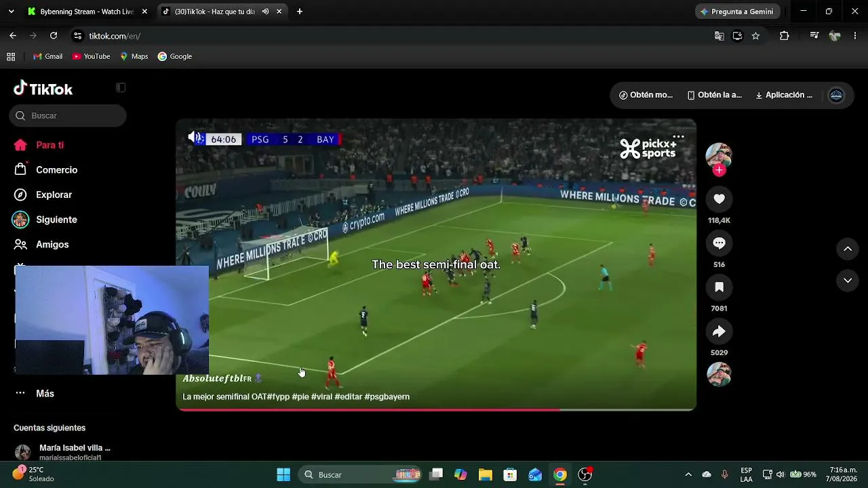Screen dimensions: 868x488
Task: Open the tab search dropdown
Action: point(11,12)
